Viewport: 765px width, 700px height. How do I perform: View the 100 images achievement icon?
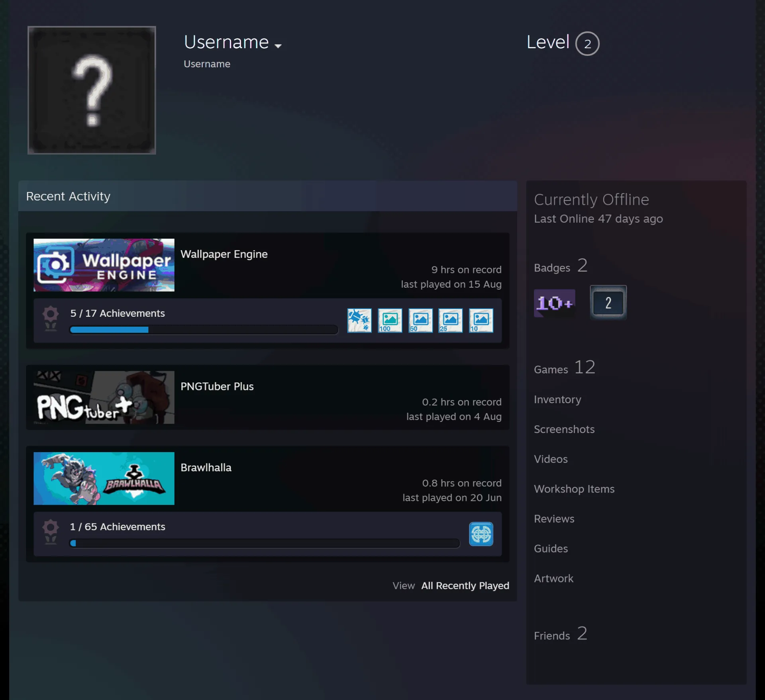tap(390, 320)
